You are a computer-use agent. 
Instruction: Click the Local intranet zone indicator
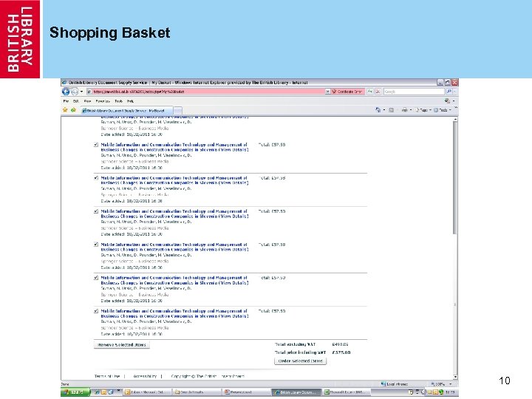(395, 384)
